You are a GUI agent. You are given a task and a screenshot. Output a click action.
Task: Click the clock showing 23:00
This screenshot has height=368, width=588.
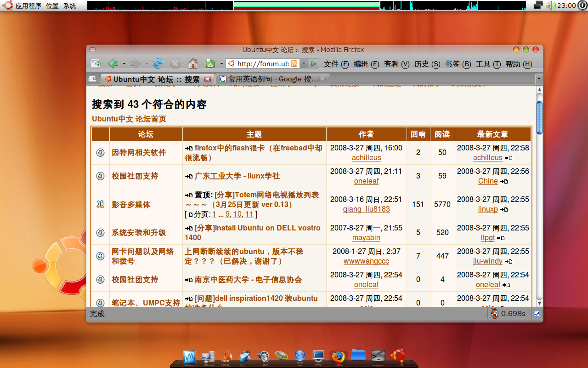(x=566, y=6)
